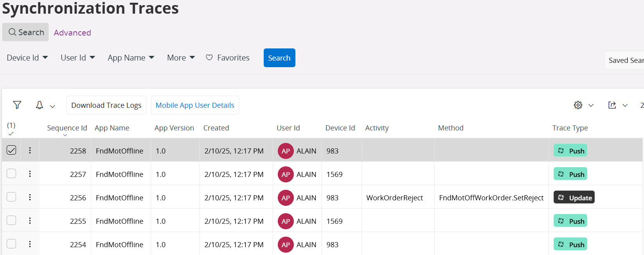Uncheck the checkbox for sequence 2258
This screenshot has height=255, width=644.
pos(11,150)
